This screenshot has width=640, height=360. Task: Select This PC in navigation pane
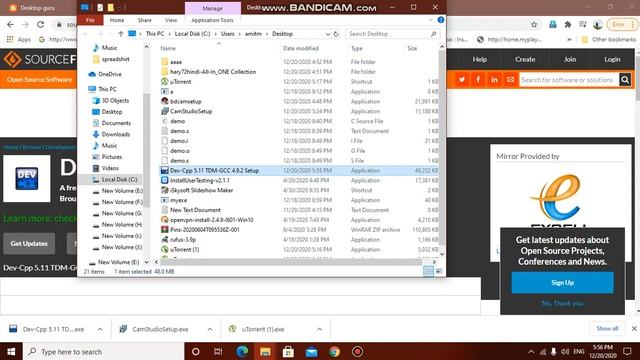[x=107, y=89]
